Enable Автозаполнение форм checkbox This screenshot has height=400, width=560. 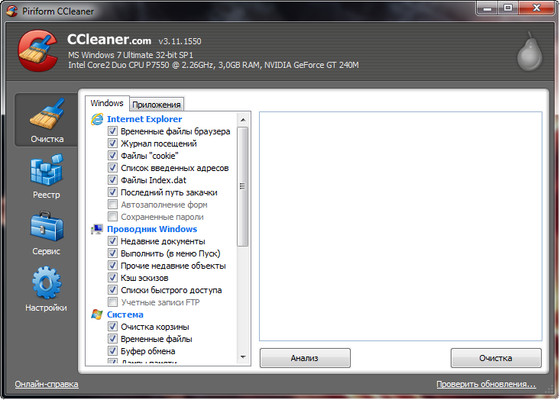[x=112, y=204]
